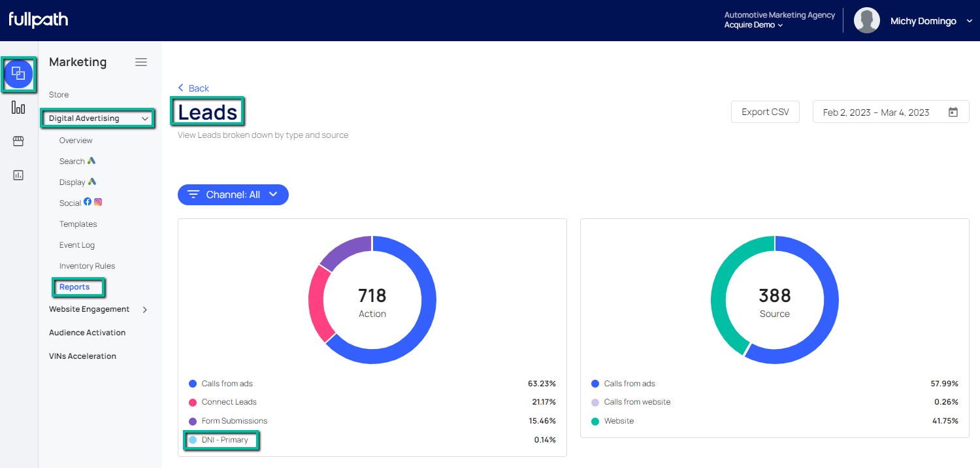Open the bar chart analytics icon in left rail
The width and height of the screenshot is (980, 468).
pyautogui.click(x=18, y=108)
